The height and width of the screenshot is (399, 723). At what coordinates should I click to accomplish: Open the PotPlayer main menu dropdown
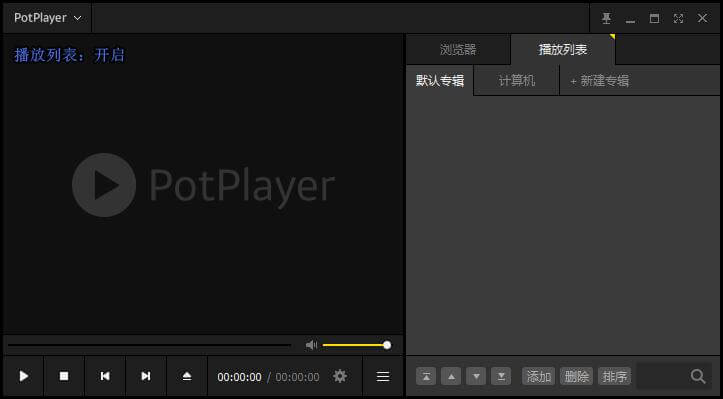click(x=47, y=18)
